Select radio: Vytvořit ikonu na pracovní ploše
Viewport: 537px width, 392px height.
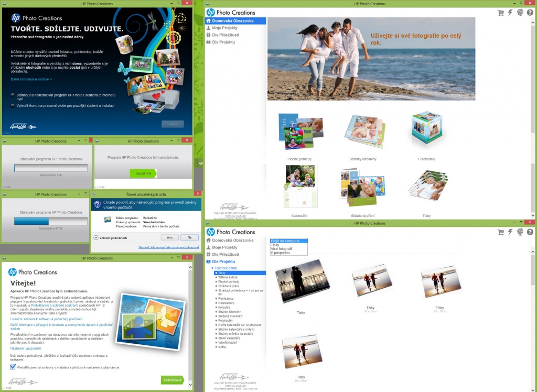(x=13, y=106)
